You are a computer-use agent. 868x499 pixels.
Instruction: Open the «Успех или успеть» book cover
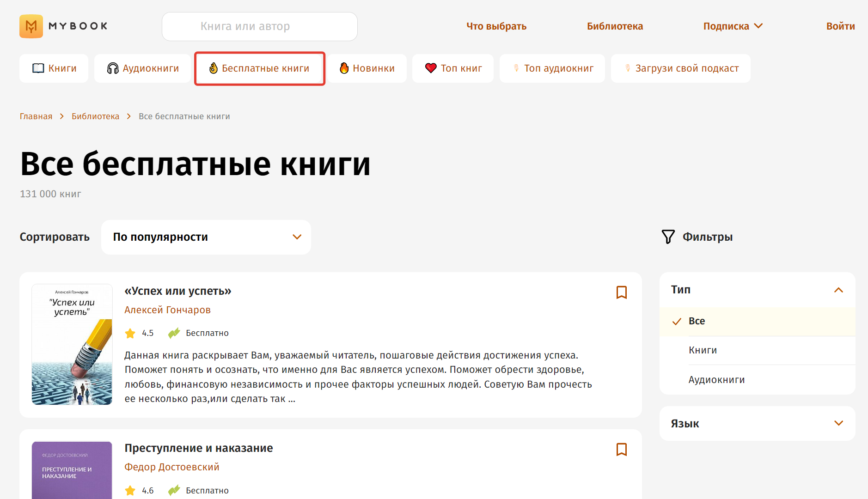[72, 345]
